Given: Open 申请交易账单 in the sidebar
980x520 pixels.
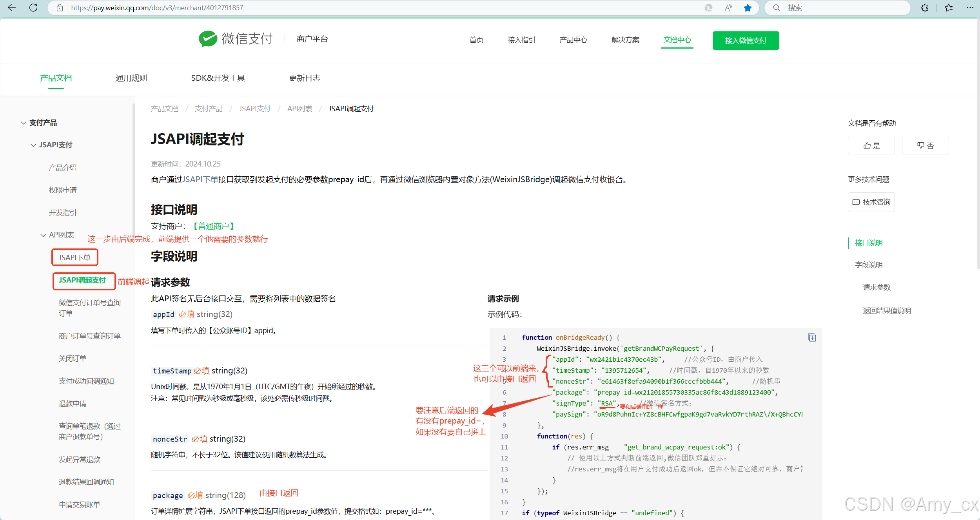Looking at the screenshot, I should [80, 505].
